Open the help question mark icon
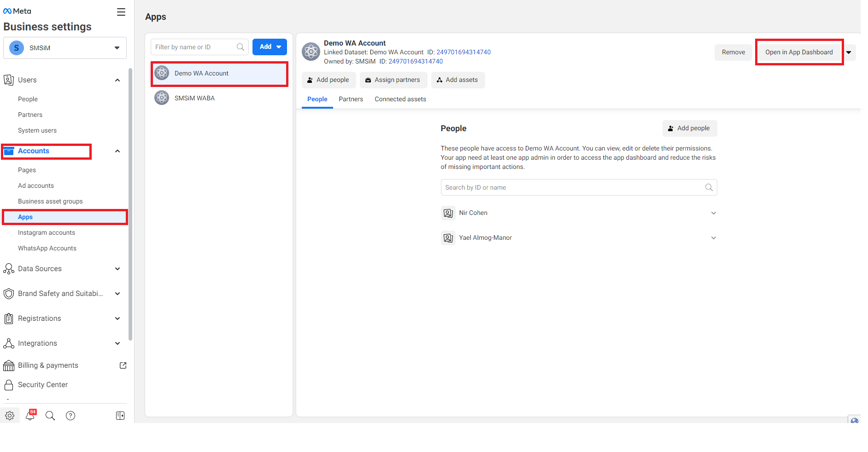Screen dimensions: 868x452 70,416
